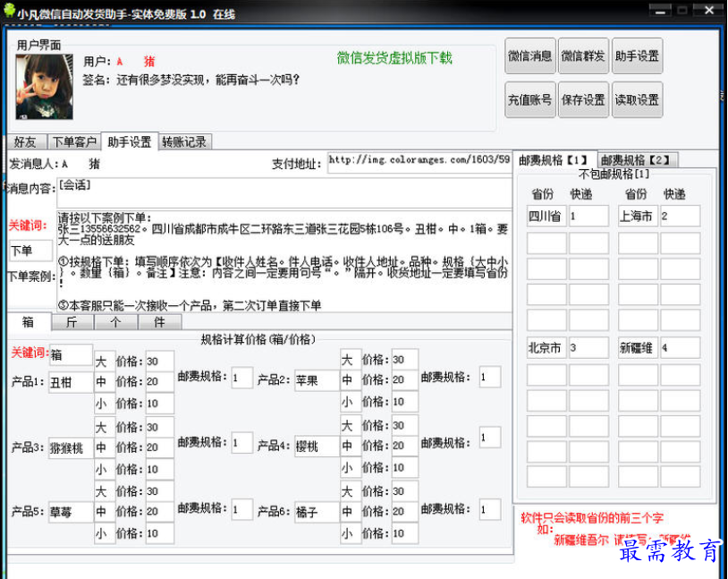The image size is (728, 579).
Task: Click 产品5 邮费规格 field
Action: pos(241,510)
